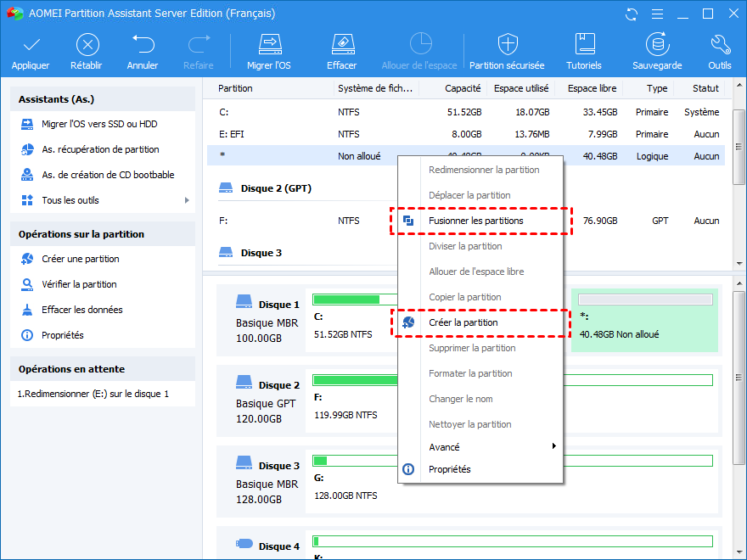Click As. récupération de partition link

pyautogui.click(x=100, y=149)
